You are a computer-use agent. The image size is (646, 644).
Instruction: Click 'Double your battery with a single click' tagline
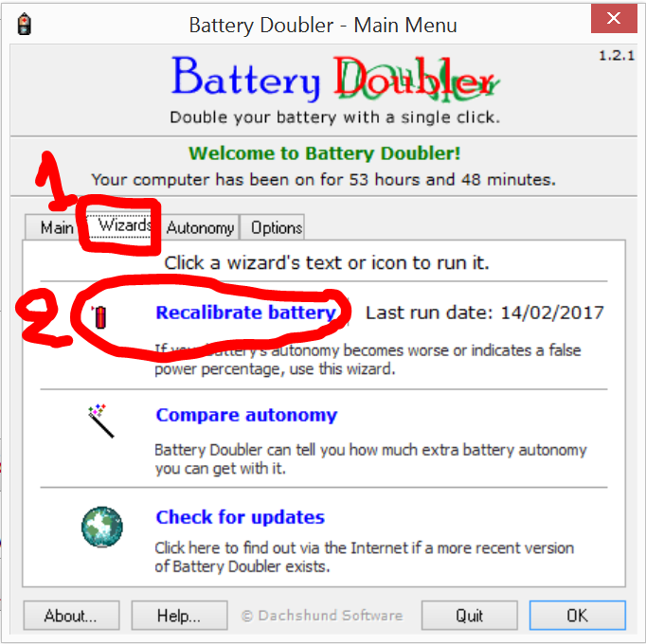tap(335, 117)
